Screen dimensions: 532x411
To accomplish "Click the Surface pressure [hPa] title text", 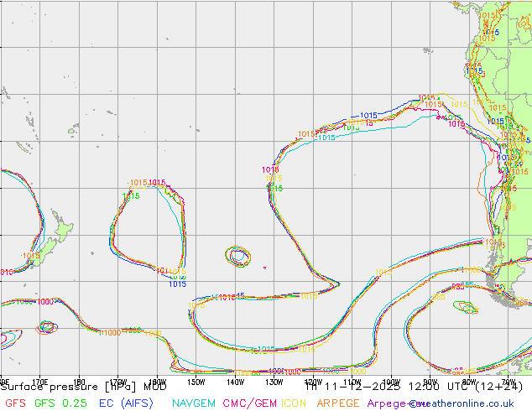I will click(x=68, y=387).
